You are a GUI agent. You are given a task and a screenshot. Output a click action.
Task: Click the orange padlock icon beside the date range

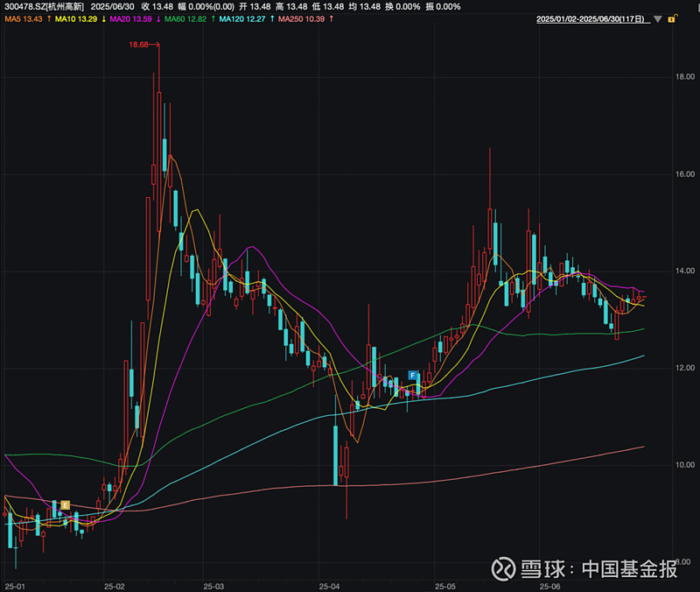coord(672,19)
